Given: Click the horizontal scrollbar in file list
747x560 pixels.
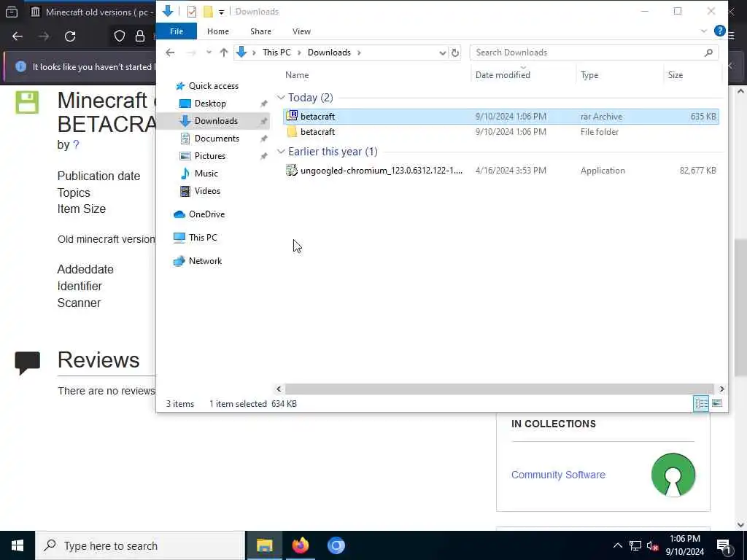Looking at the screenshot, I should [x=499, y=389].
